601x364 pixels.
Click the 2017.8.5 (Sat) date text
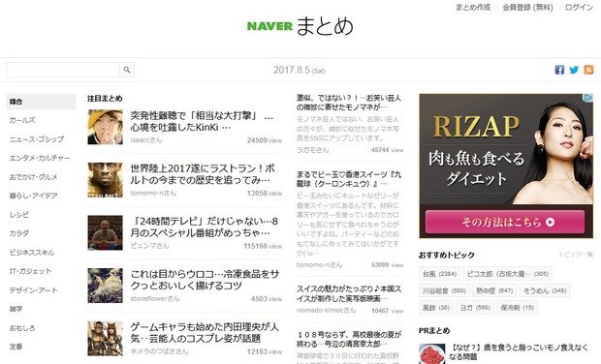point(300,70)
